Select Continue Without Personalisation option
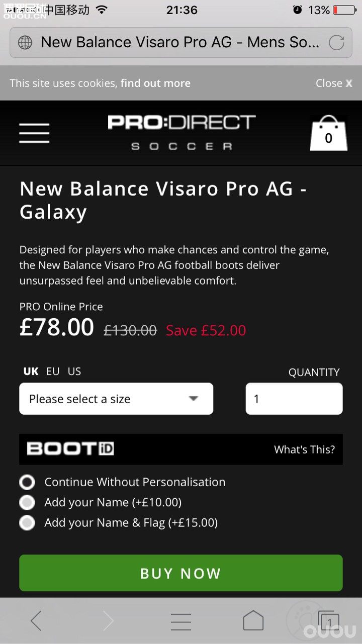This screenshot has height=644, width=362. (x=27, y=482)
